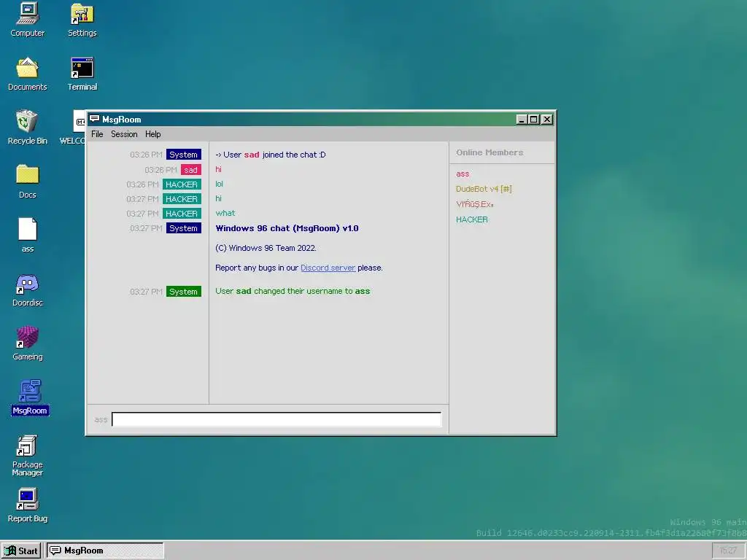Close the MsgRoom window
This screenshot has width=747, height=560.
pyautogui.click(x=547, y=120)
